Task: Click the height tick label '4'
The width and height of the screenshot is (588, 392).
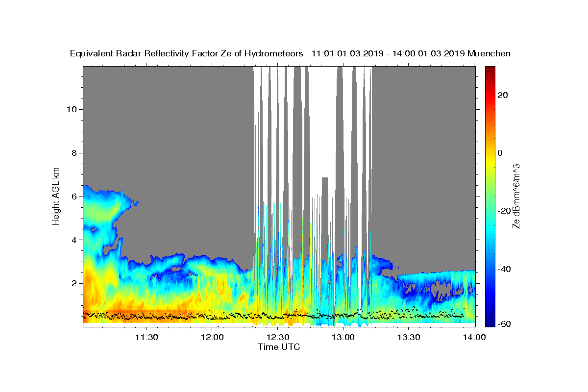Action: click(74, 240)
